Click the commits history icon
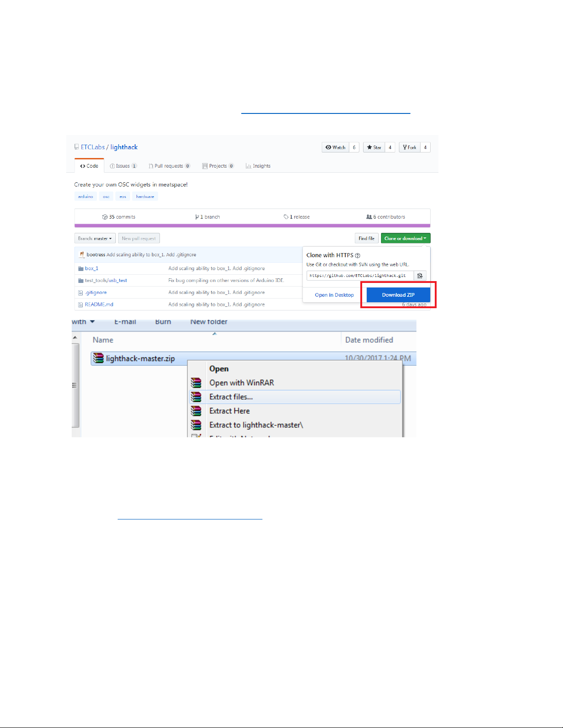The height and width of the screenshot is (728, 563). (x=105, y=217)
